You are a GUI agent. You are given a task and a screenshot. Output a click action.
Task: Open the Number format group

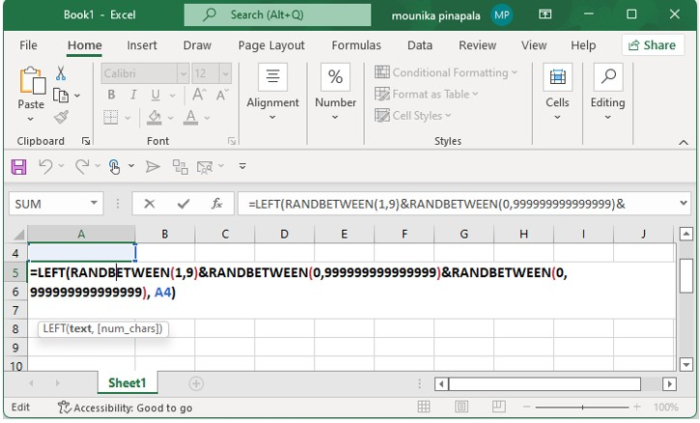click(335, 93)
